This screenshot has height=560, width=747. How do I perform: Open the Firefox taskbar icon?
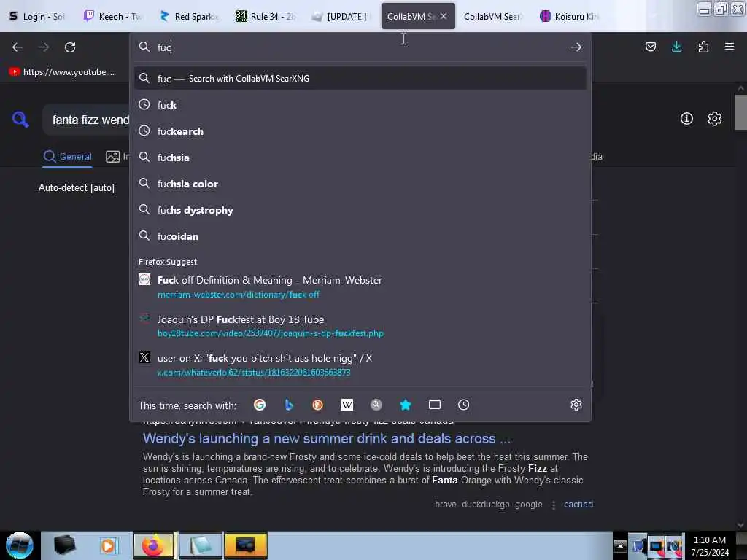pyautogui.click(x=153, y=545)
